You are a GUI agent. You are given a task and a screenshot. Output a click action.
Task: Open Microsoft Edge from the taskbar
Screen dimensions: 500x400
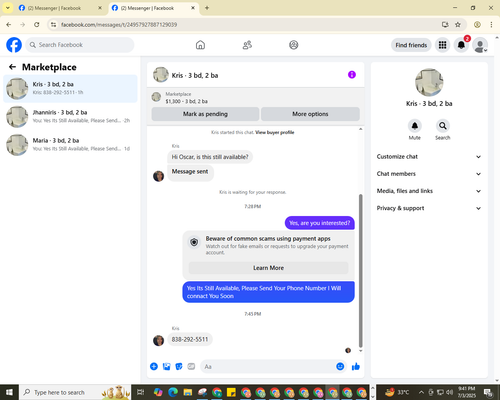click(x=173, y=392)
